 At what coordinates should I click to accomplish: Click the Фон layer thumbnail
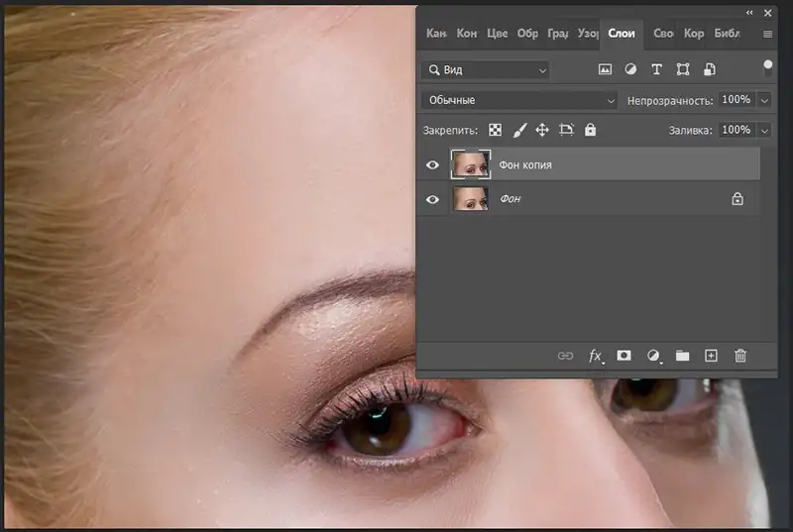point(471,198)
